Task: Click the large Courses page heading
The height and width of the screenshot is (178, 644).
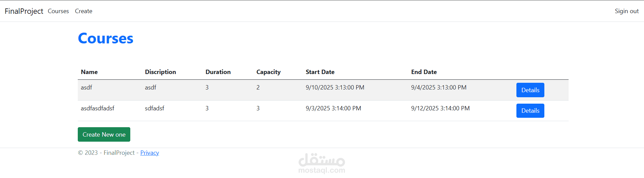Action: [106, 38]
